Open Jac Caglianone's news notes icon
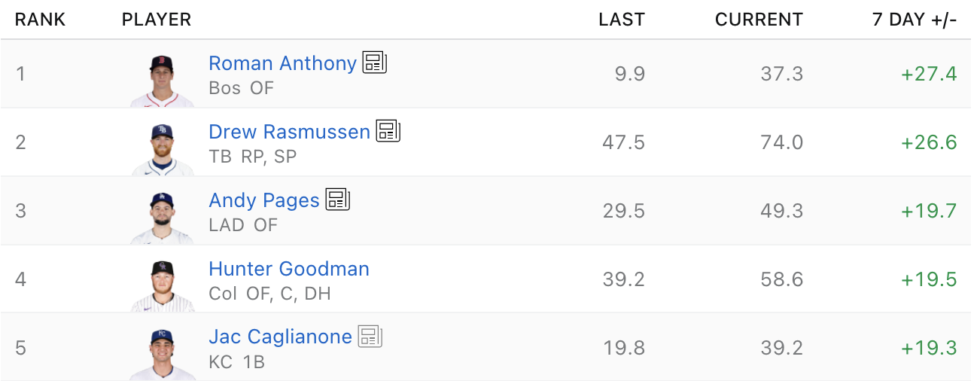Image resolution: width=980 pixels, height=381 pixels. [370, 336]
